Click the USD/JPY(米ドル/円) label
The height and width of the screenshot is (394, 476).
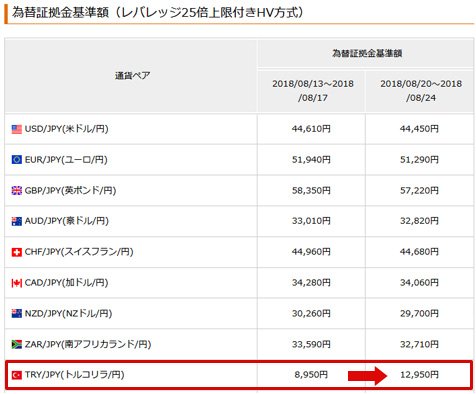66,129
